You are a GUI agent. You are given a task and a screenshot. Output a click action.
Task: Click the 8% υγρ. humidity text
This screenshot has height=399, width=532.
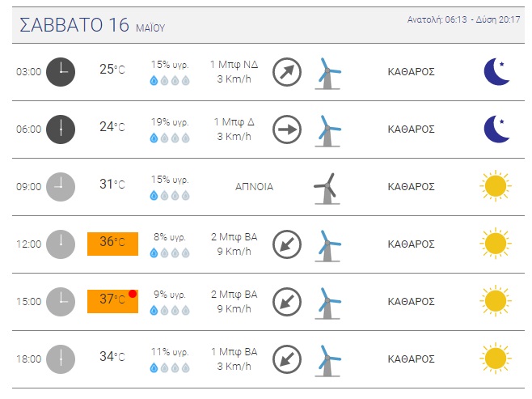pos(170,237)
